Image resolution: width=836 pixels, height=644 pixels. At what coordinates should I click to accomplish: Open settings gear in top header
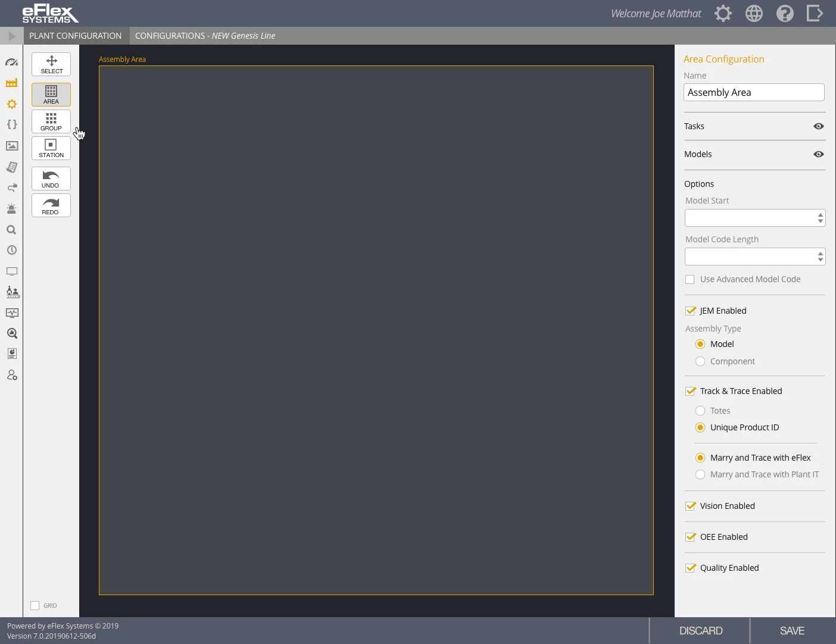723,13
